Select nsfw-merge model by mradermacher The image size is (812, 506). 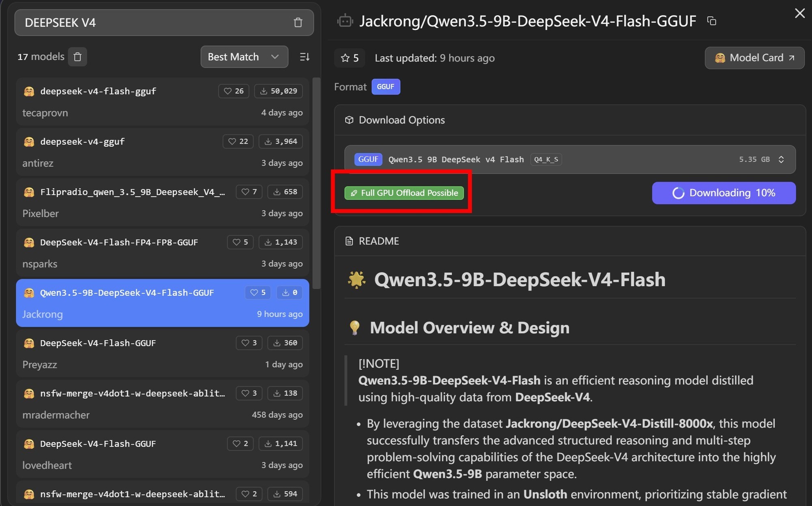tap(162, 404)
